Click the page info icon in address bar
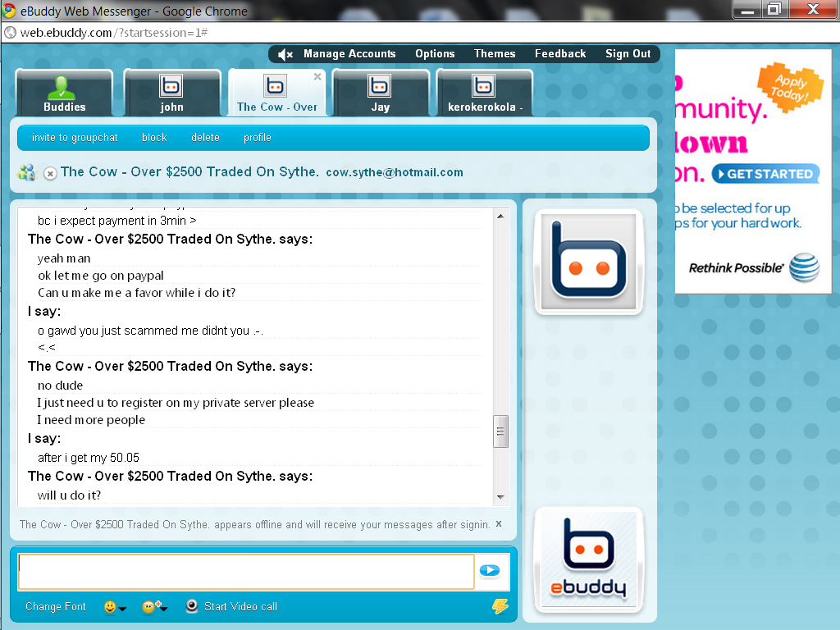The image size is (840, 630). click(x=10, y=33)
